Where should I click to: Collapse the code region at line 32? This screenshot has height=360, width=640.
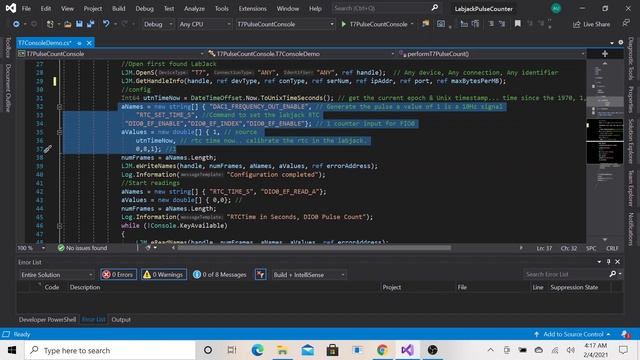(x=60, y=107)
